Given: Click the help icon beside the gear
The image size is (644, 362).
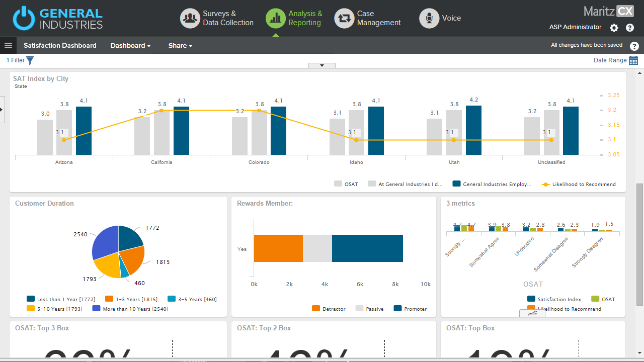Looking at the screenshot, I should coord(629,28).
